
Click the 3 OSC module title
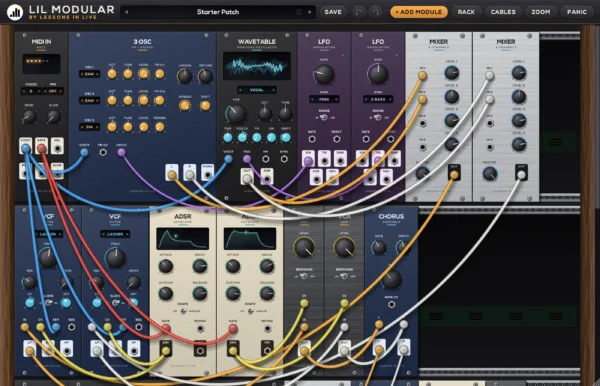click(x=142, y=41)
